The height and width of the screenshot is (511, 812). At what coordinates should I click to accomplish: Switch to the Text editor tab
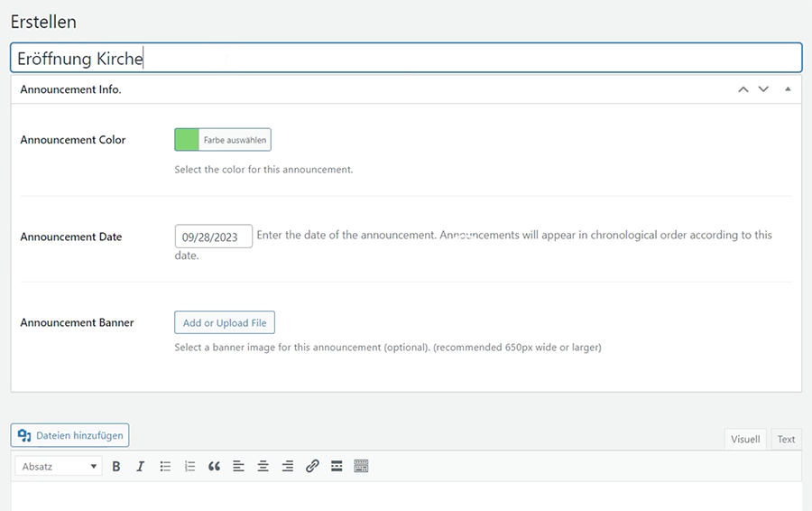coord(787,439)
